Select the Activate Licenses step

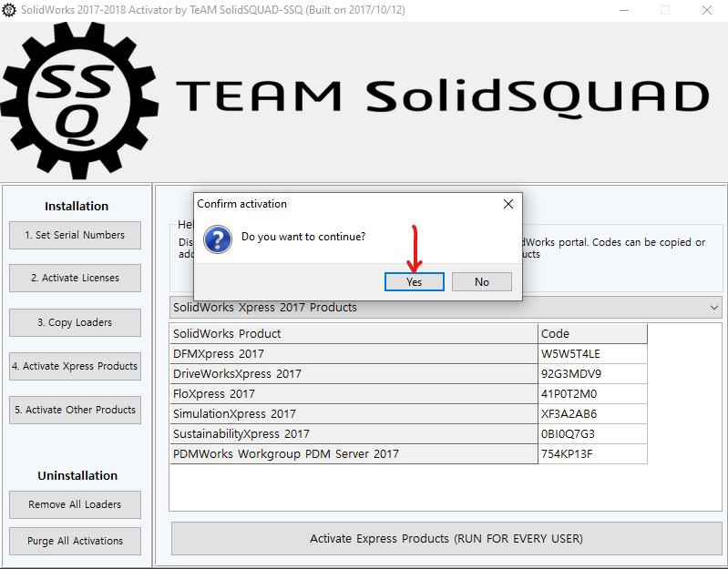[75, 279]
